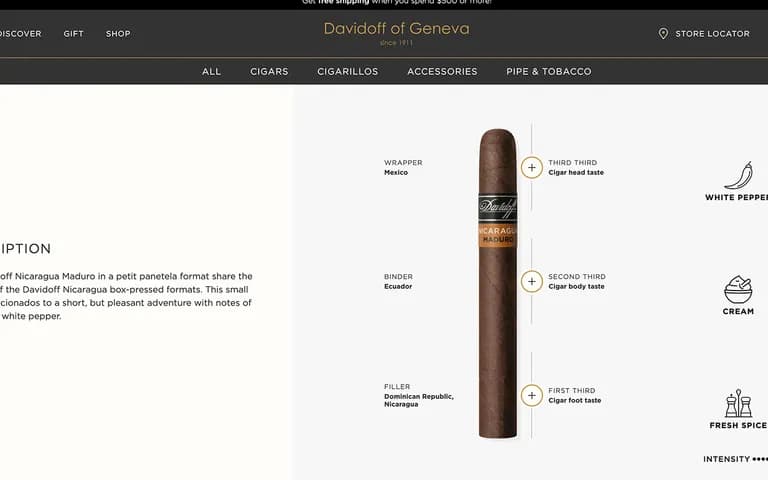Open the Gift menu

[73, 34]
